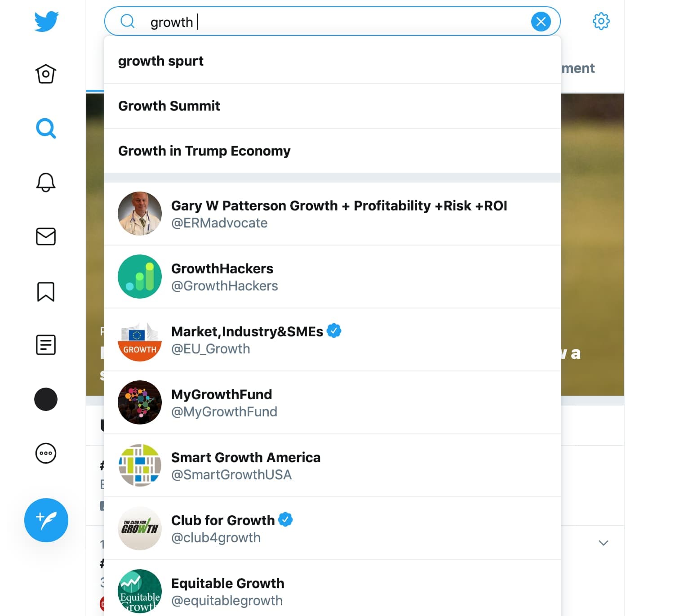Clear the search field with the X
684x616 pixels.
click(541, 21)
